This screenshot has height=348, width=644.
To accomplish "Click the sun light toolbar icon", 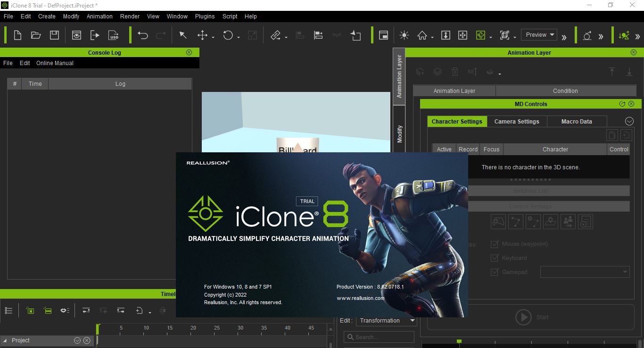I will pos(404,35).
